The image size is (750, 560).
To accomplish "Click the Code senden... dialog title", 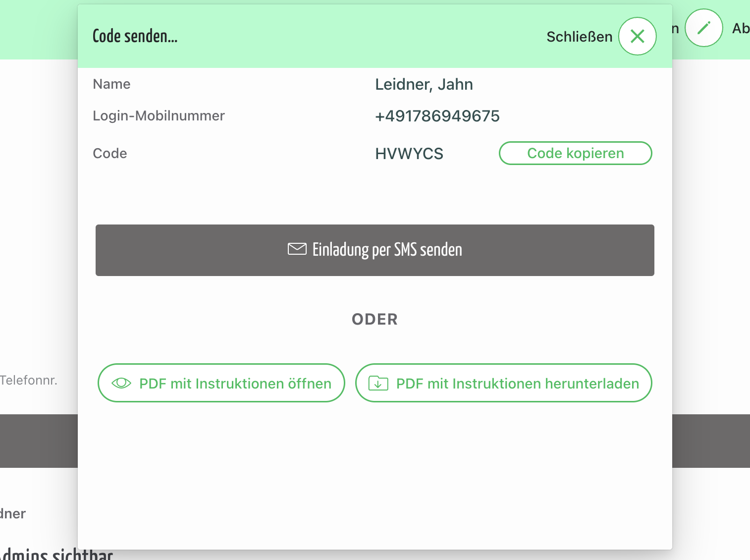I will point(135,36).
